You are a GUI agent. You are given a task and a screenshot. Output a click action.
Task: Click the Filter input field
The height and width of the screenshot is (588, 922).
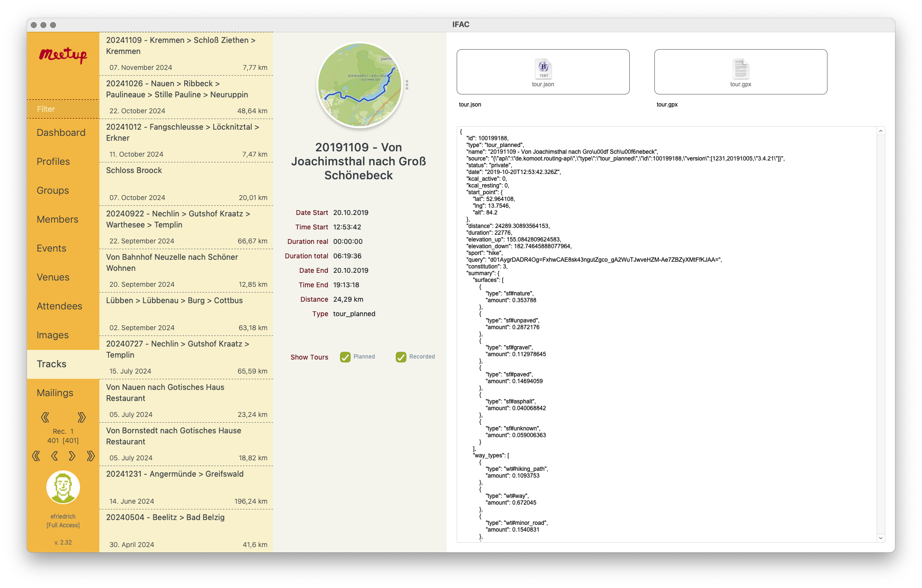pos(63,109)
